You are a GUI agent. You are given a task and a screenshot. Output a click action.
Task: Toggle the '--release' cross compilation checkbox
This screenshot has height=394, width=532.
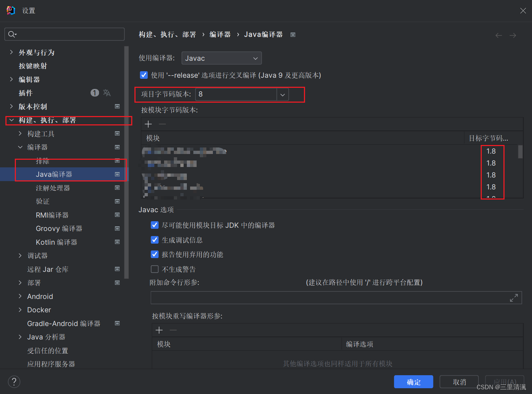pyautogui.click(x=144, y=75)
